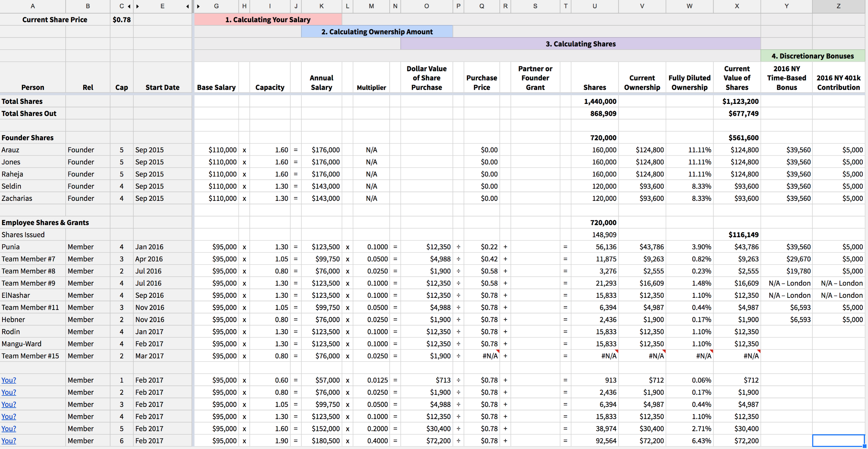The height and width of the screenshot is (449, 868).
Task: Select column A header
Action: (x=33, y=6)
